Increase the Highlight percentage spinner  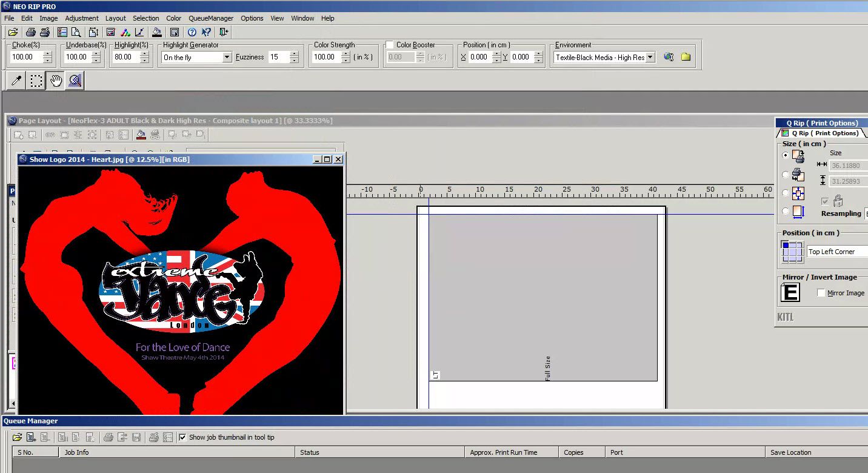click(x=144, y=54)
